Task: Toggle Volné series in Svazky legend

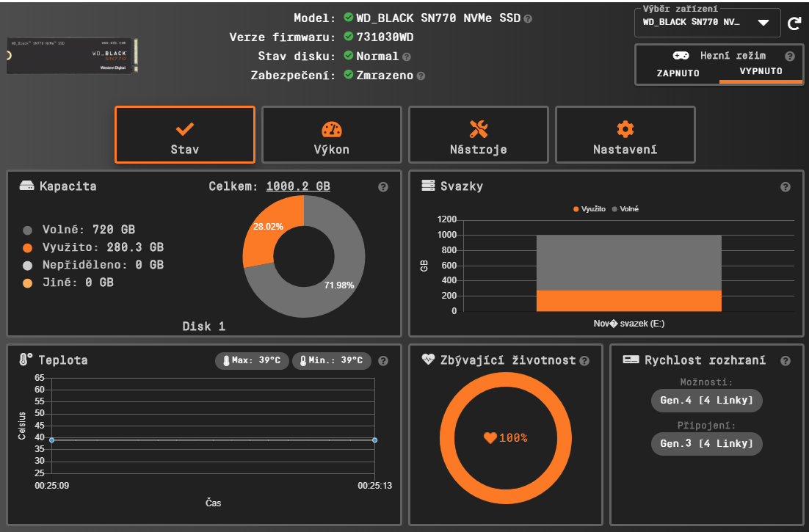Action: 625,209
